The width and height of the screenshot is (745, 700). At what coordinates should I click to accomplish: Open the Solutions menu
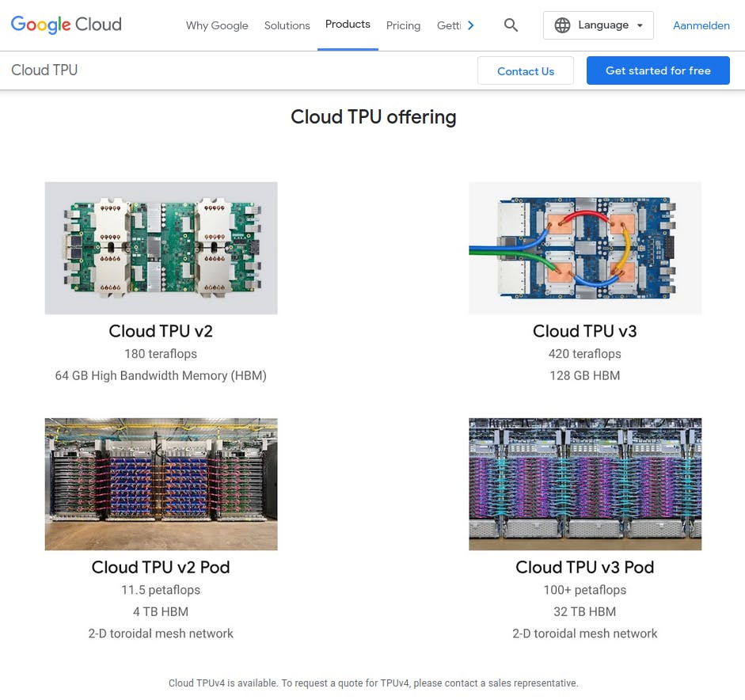point(287,25)
